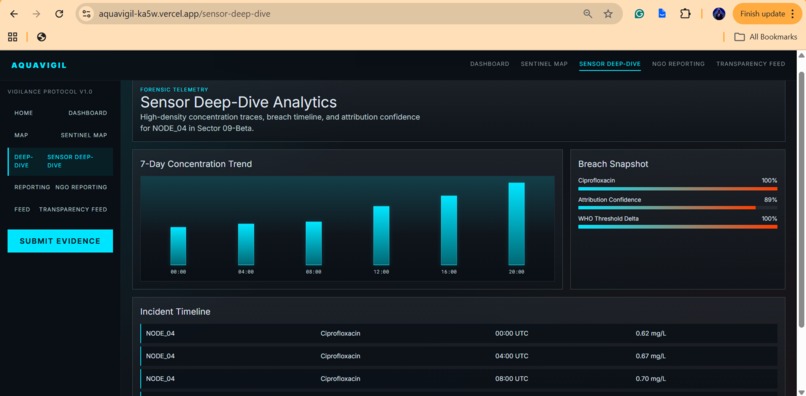The height and width of the screenshot is (396, 806).
Task: Open site information icon in address bar
Action: click(x=87, y=14)
